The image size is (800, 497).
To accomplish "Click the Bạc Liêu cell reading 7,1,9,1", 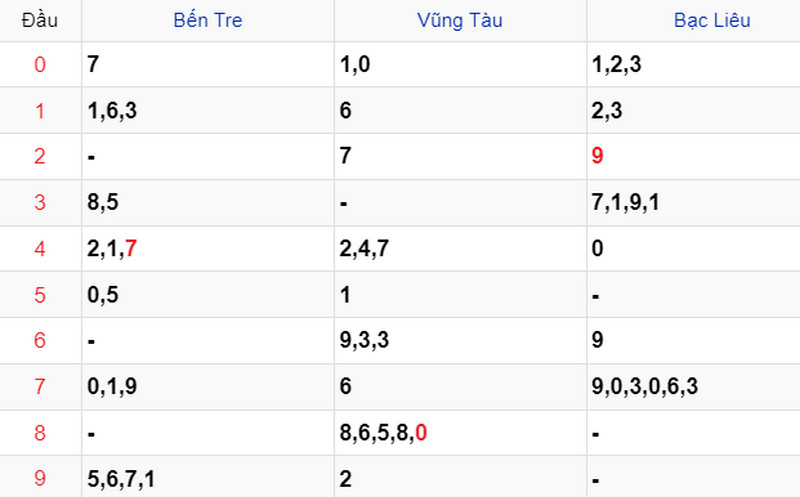I will pyautogui.click(x=625, y=203).
